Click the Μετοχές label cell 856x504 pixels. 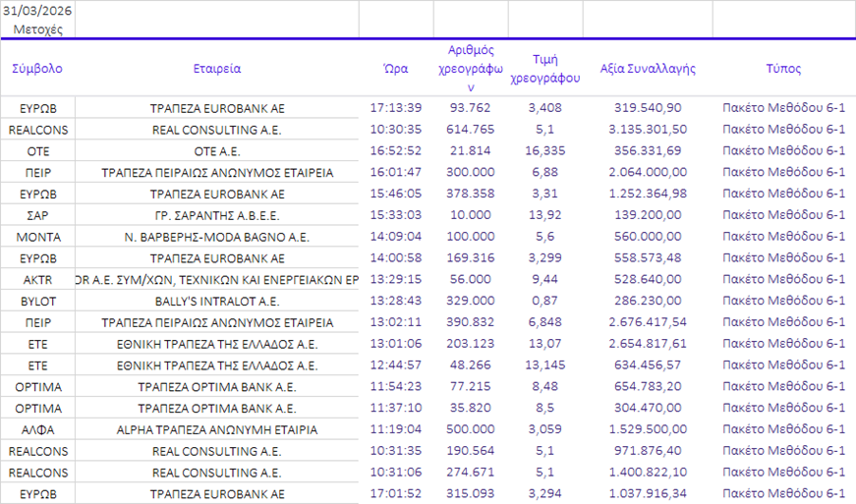point(37,29)
